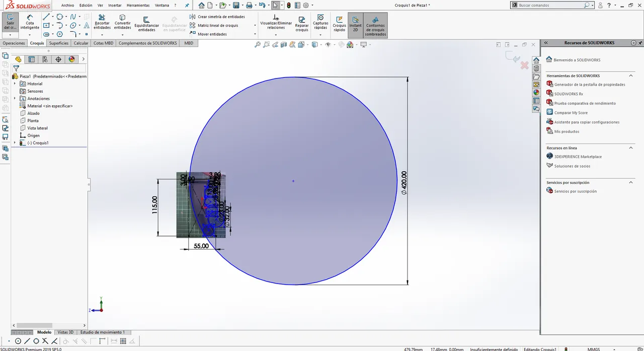644x351 pixels.
Task: Pin the menu bar with pushpin
Action: [187, 5]
